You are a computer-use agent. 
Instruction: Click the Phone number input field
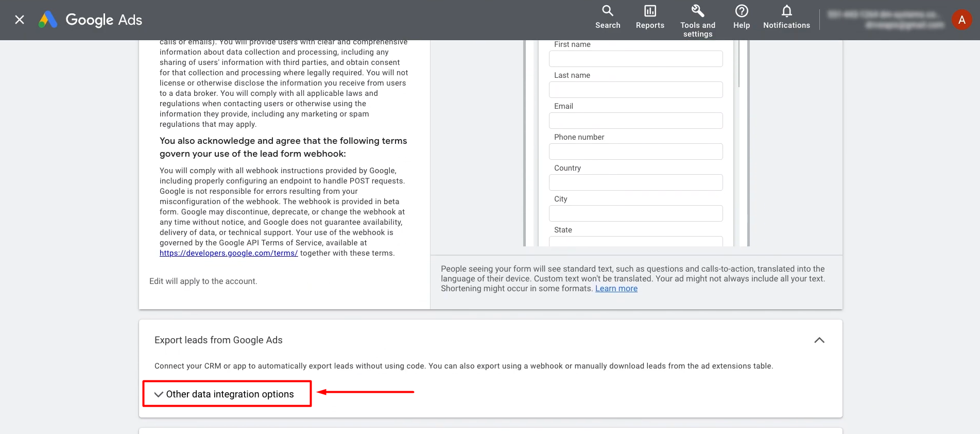tap(635, 152)
